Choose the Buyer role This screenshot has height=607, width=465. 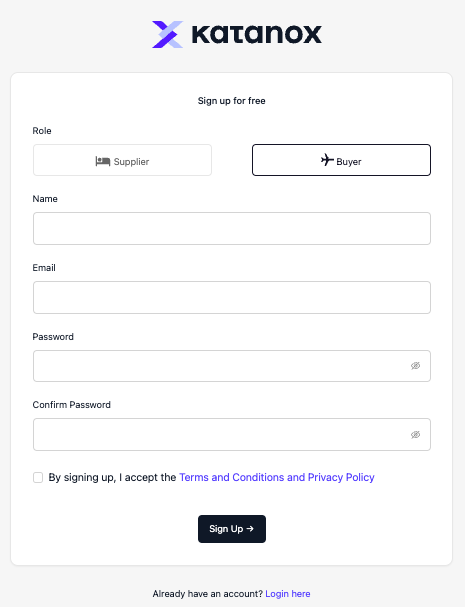(341, 160)
